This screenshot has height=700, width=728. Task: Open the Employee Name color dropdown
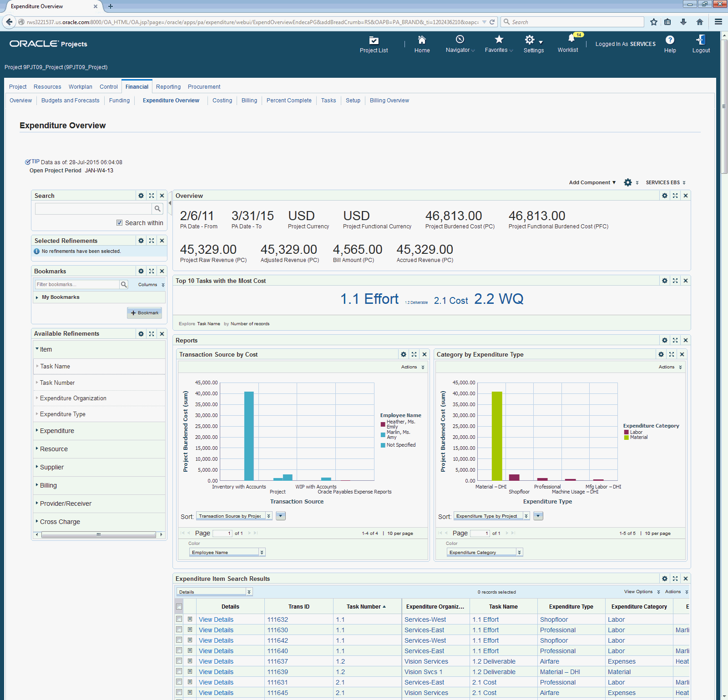227,552
